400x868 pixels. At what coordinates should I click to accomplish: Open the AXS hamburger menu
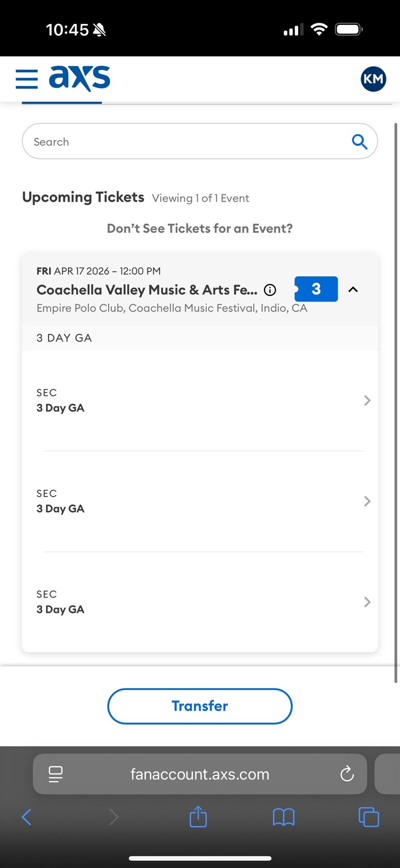tap(27, 79)
